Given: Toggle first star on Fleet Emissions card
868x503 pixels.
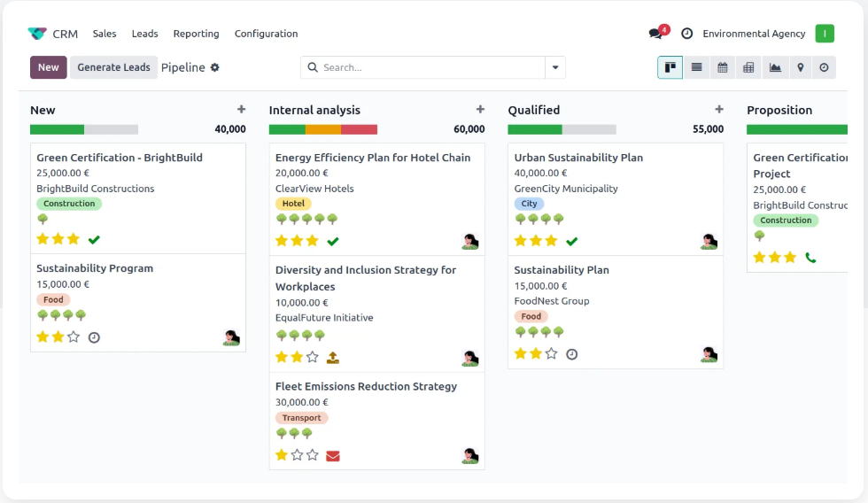Looking at the screenshot, I should pyautogui.click(x=282, y=455).
